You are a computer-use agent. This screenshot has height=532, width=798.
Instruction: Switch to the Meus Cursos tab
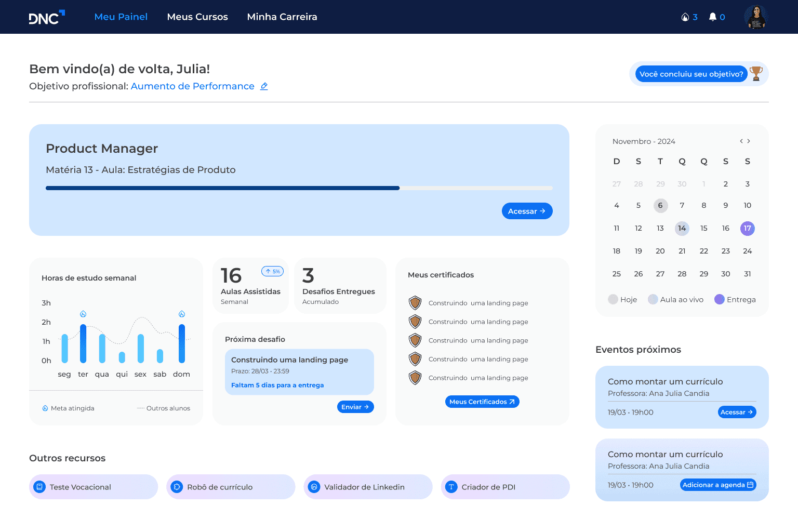[197, 17]
